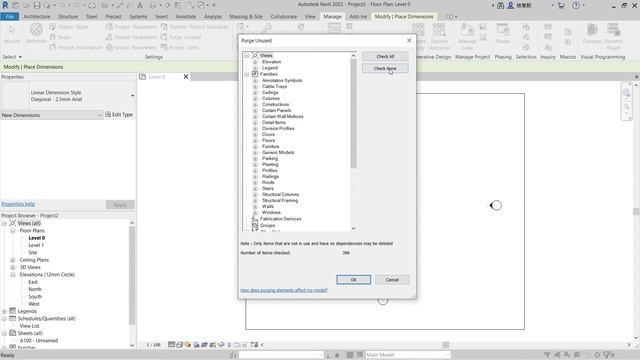Open the File menu tab
Screen dimensions: 640x360
[9, 17]
